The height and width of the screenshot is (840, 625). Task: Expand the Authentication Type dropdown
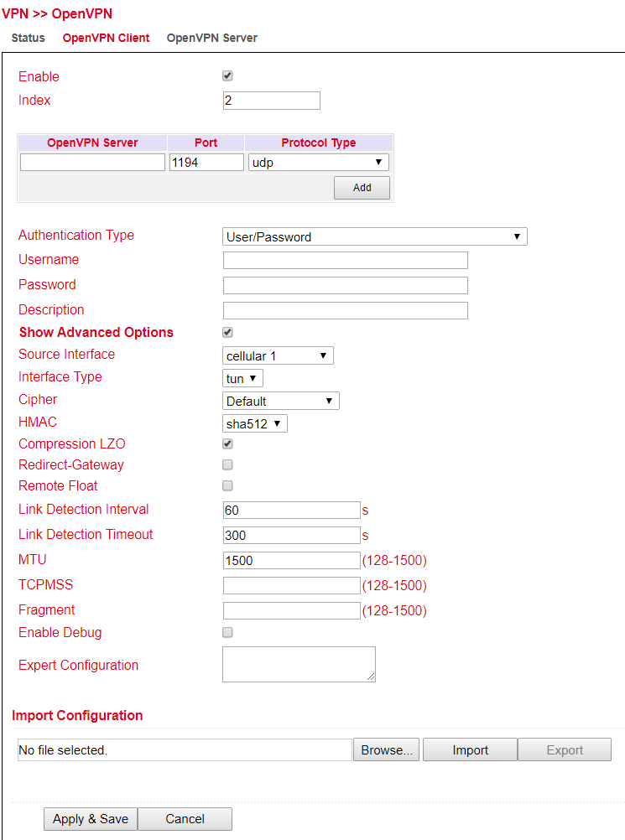point(374,236)
